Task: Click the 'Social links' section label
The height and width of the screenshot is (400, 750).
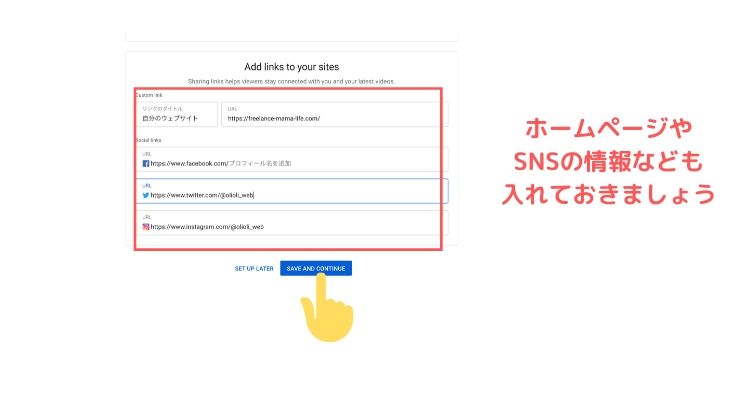Action: tap(148, 140)
